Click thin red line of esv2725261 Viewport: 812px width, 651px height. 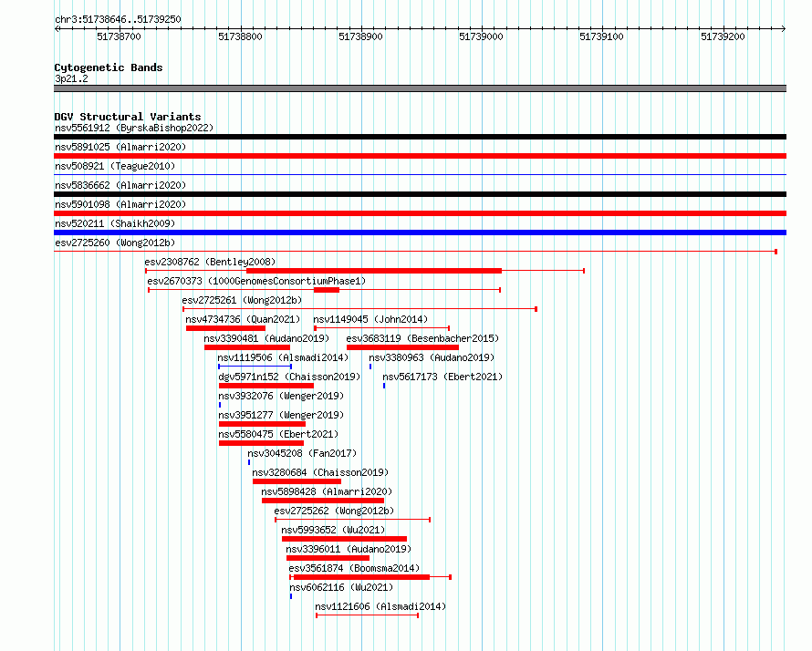tap(359, 309)
